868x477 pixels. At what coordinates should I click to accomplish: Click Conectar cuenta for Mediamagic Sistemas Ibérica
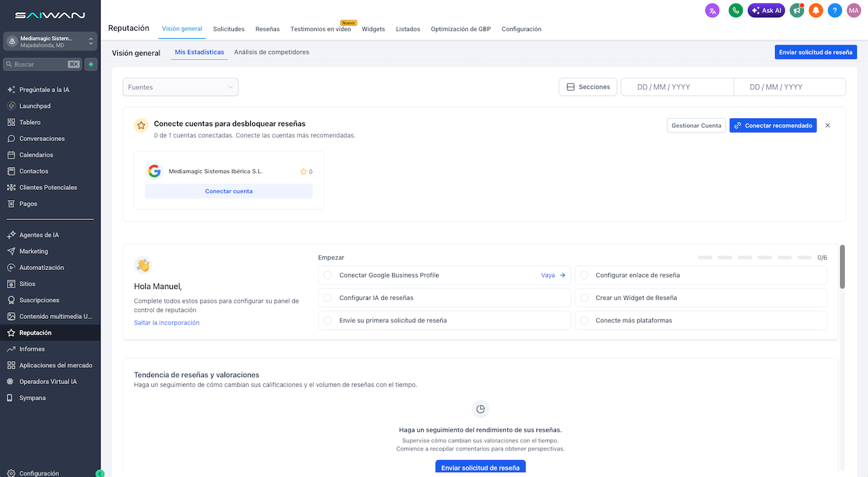coord(229,191)
